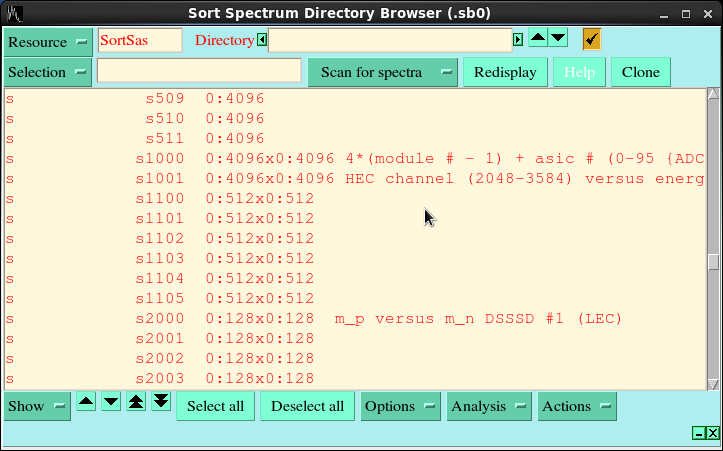The height and width of the screenshot is (451, 723).
Task: Open the Selection dropdown menu
Action: 48,72
